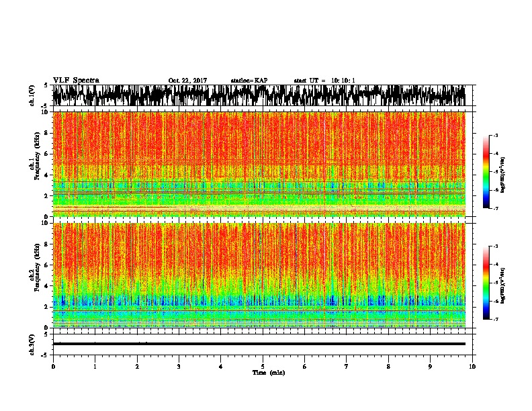Click the ch.3 flat voltage trace
The image size is (532, 411).
pyautogui.click(x=259, y=344)
